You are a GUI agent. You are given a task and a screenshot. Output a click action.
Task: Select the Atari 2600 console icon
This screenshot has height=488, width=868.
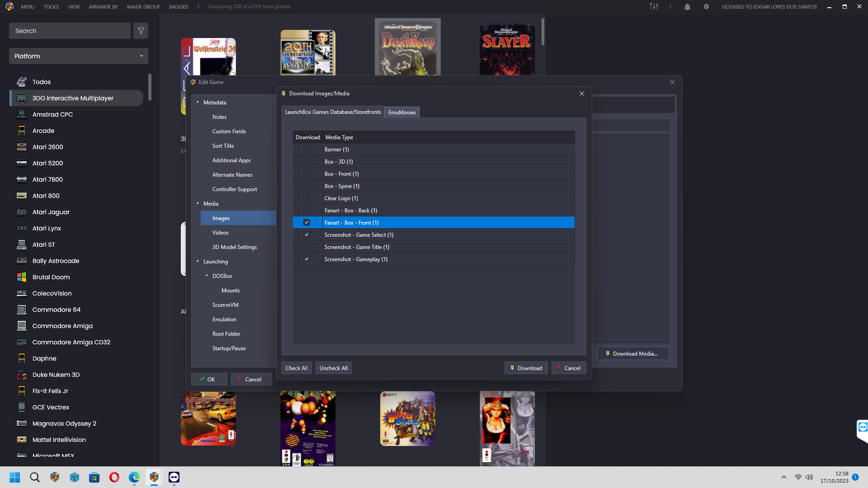(x=22, y=147)
